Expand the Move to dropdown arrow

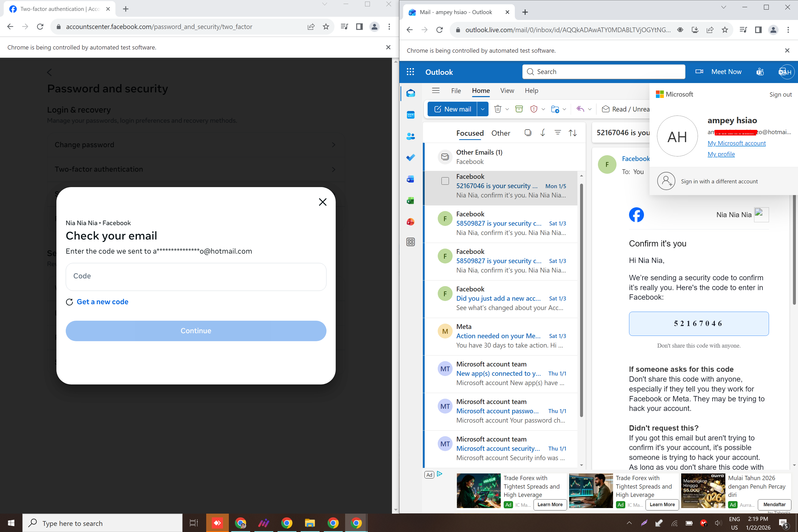click(564, 109)
